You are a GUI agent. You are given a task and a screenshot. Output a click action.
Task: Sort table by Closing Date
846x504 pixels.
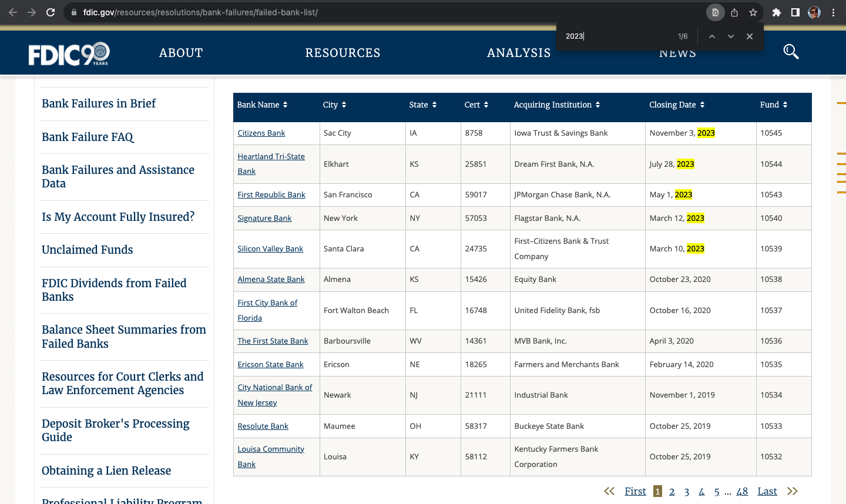(x=677, y=105)
